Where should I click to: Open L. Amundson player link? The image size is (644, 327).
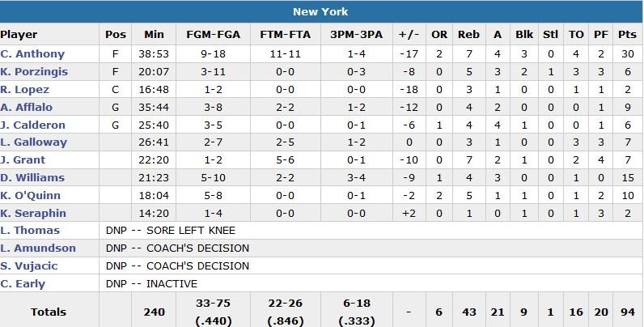pos(38,248)
